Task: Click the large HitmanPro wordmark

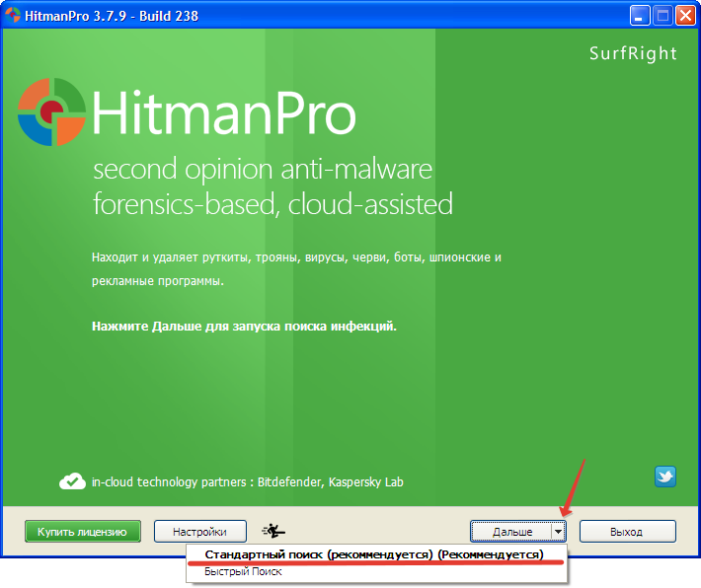Action: [x=223, y=113]
